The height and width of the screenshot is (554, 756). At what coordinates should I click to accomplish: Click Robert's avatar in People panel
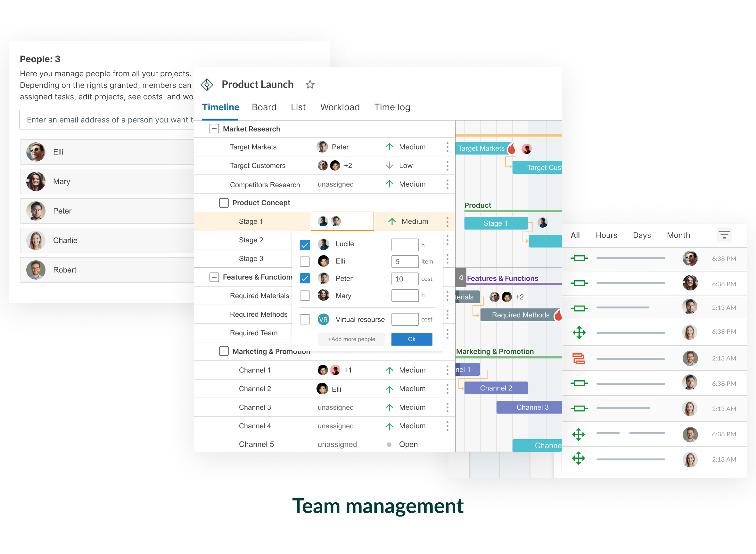coord(36,270)
